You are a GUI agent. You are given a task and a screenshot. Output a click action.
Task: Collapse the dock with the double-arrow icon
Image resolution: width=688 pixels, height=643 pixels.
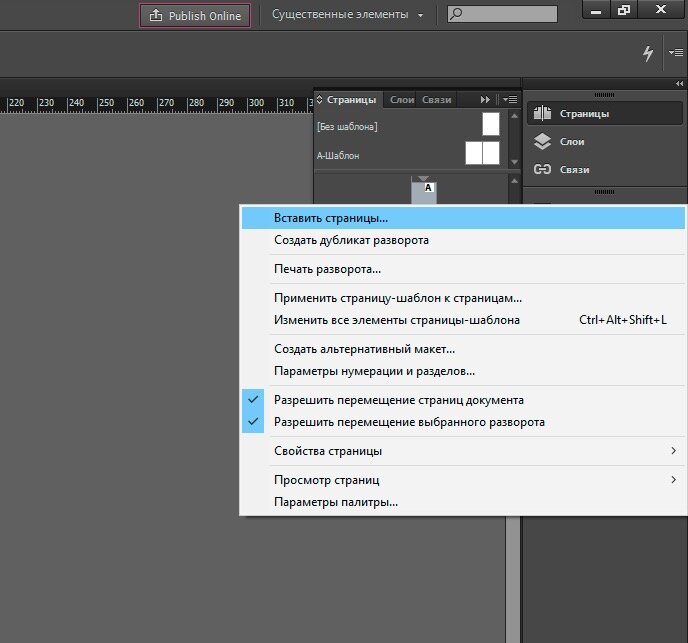click(x=680, y=83)
